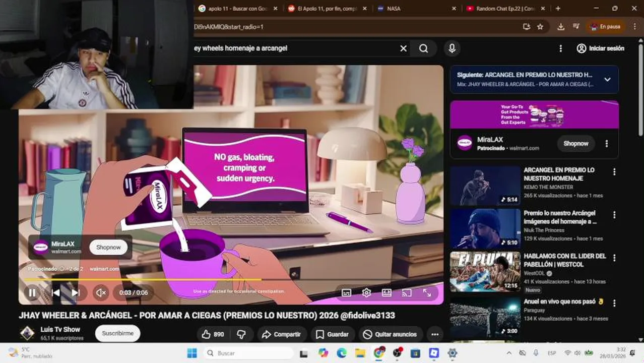Go to previous video in player
644x363 pixels.
pyautogui.click(x=55, y=292)
